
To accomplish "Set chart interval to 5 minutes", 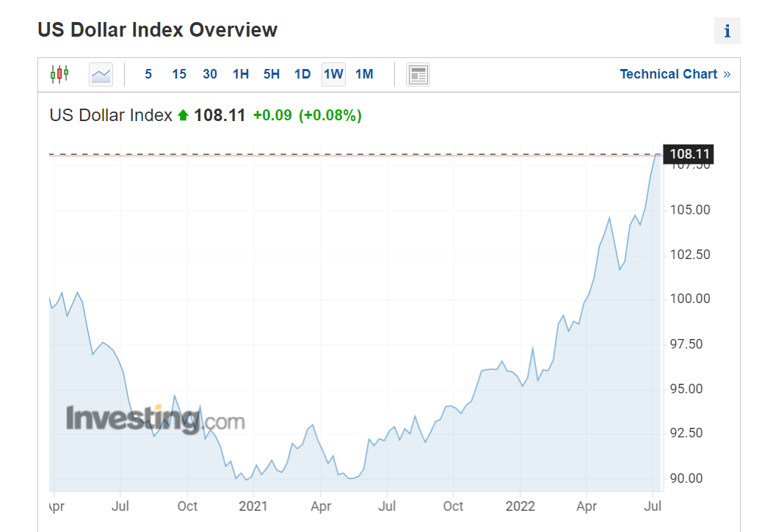I will tap(148, 74).
